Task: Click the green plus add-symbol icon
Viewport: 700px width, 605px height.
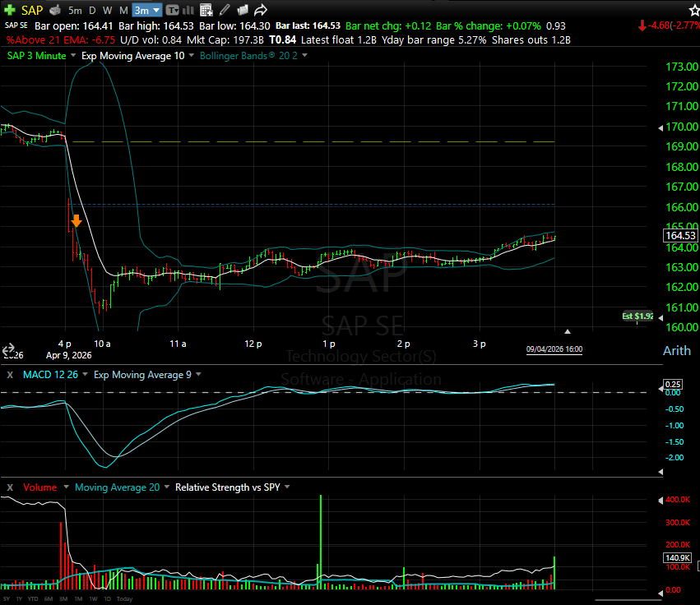Action: pyautogui.click(x=9, y=10)
